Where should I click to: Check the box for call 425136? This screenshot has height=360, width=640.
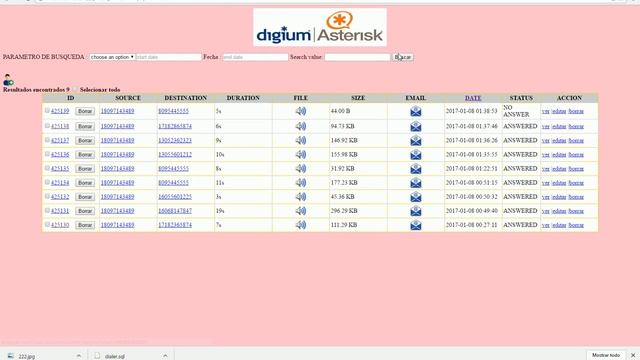[47, 154]
